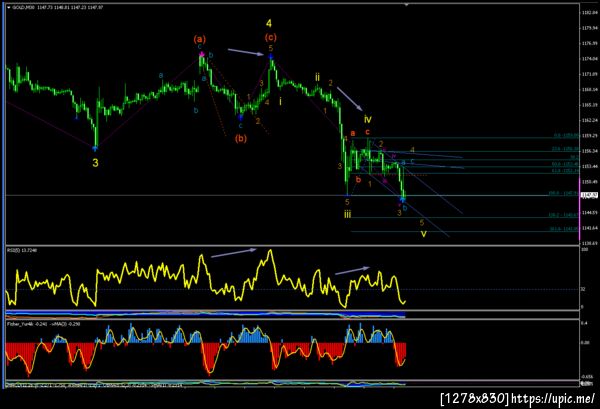600x409 pixels.
Task: Select the orange (a) wave label
Action: point(200,39)
